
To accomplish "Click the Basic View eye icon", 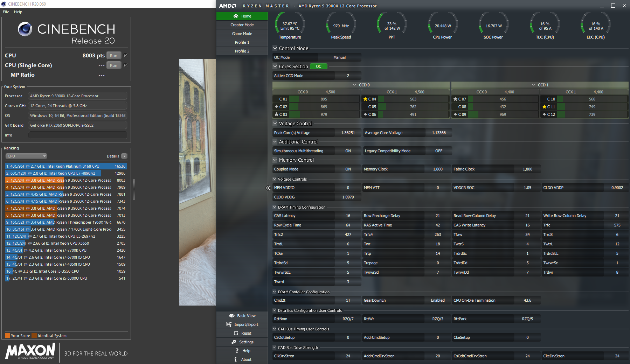I will [x=231, y=316].
